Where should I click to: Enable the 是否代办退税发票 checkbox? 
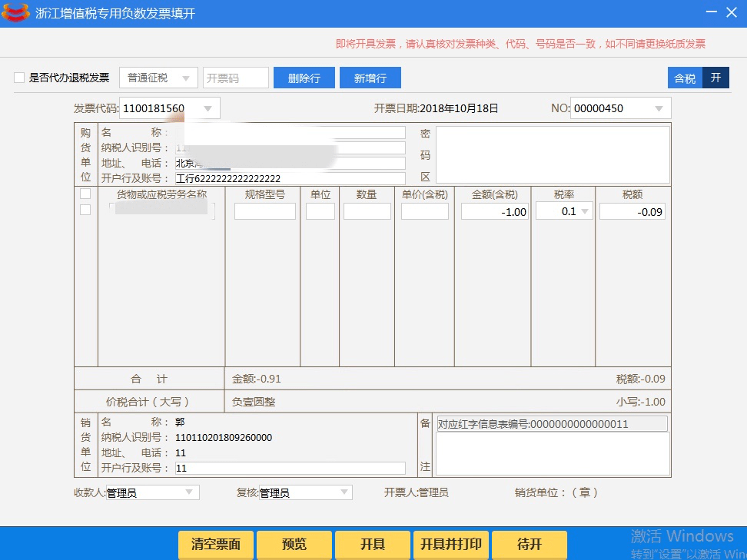click(x=18, y=78)
